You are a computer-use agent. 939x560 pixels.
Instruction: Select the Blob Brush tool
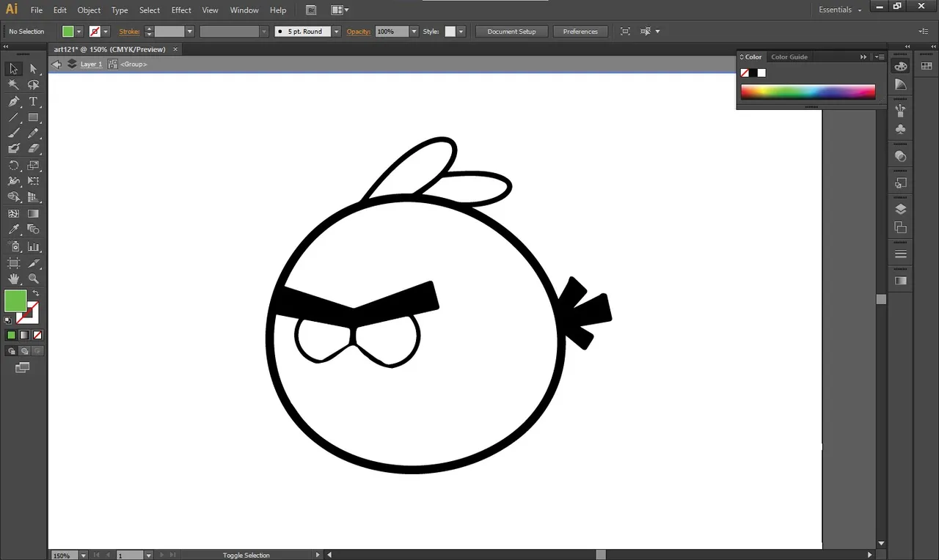coord(13,149)
